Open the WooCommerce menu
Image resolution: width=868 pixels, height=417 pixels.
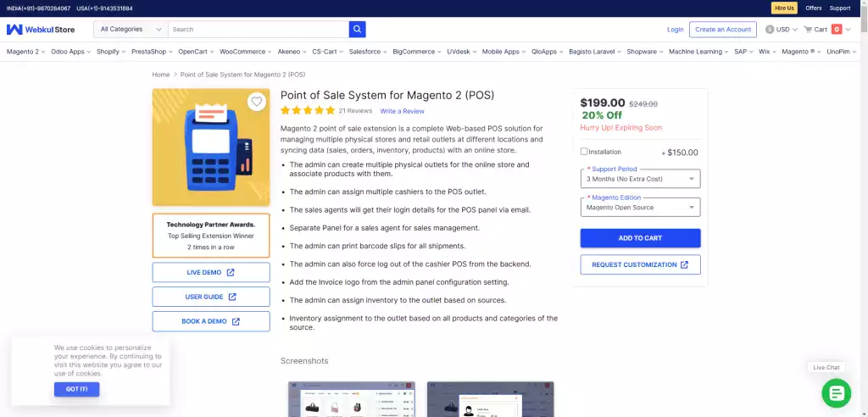[242, 52]
